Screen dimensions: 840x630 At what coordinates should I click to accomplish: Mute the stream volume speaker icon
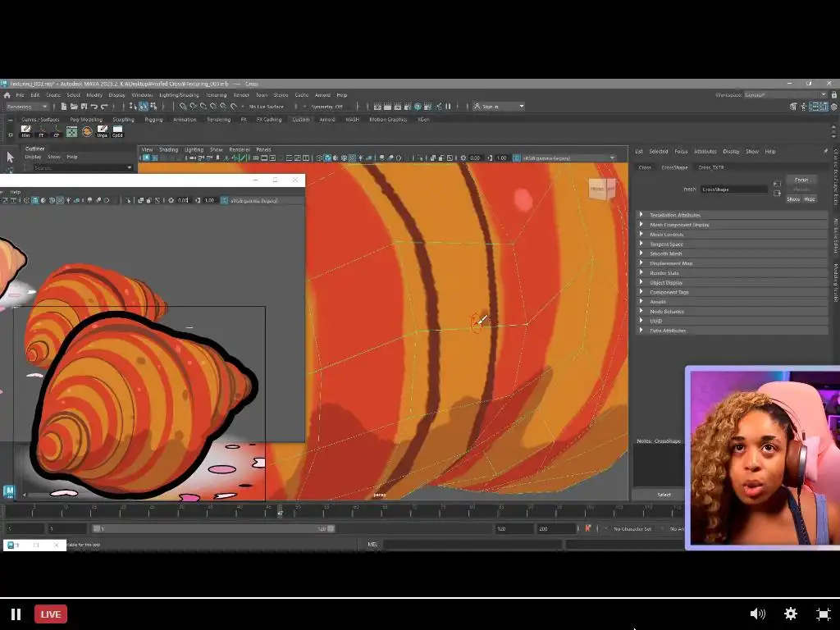[x=757, y=614]
